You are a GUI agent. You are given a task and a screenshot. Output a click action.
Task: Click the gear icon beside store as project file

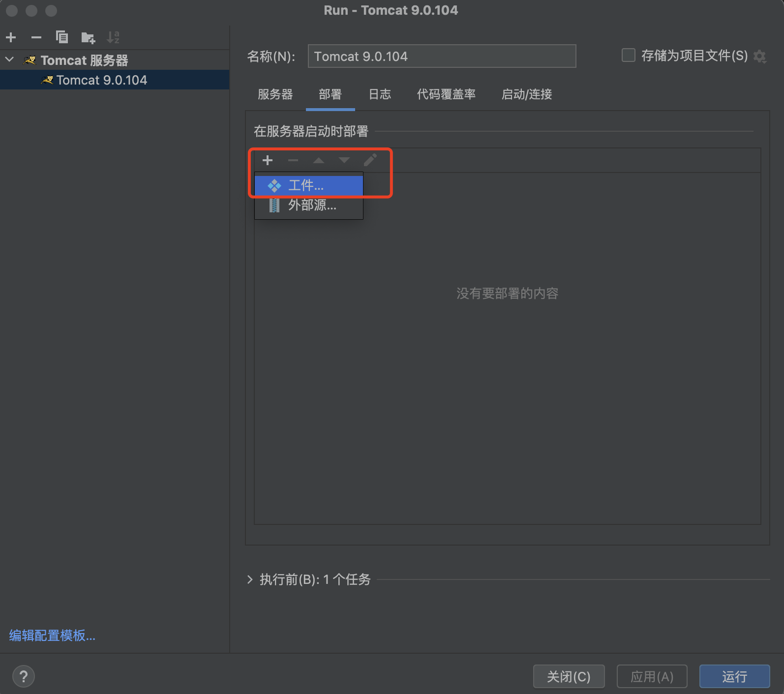(x=760, y=57)
